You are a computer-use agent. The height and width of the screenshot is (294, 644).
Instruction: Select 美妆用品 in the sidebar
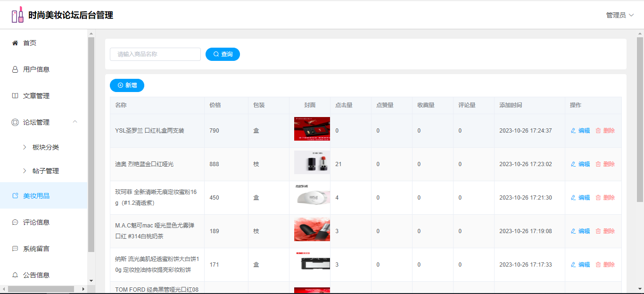[36, 196]
